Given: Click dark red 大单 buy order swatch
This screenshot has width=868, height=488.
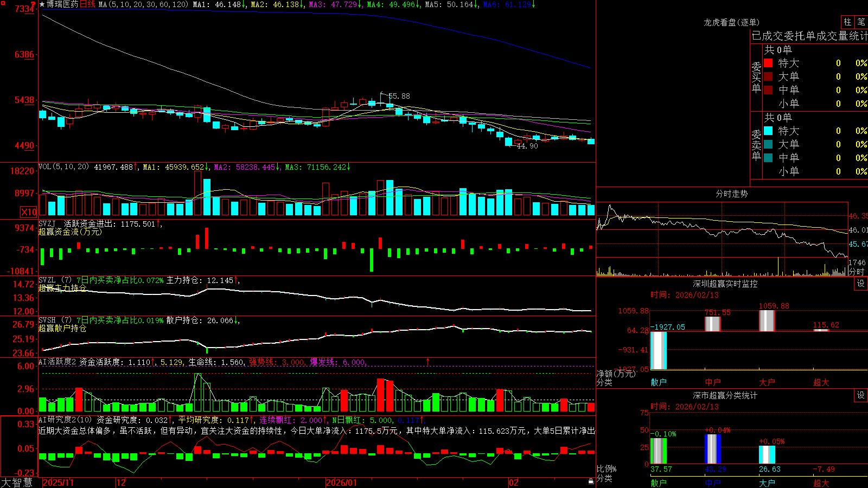Looking at the screenshot, I should pos(768,76).
